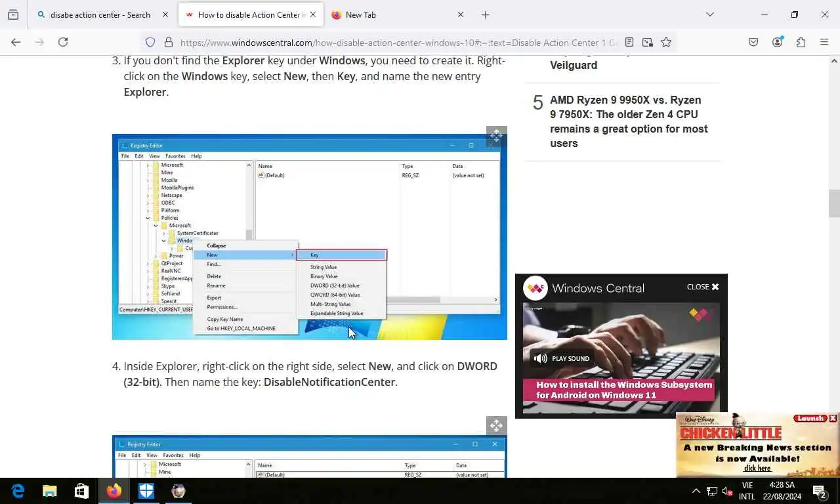Open Save to Pocket icon
Viewport: 840px width, 504px height.
pos(753,42)
